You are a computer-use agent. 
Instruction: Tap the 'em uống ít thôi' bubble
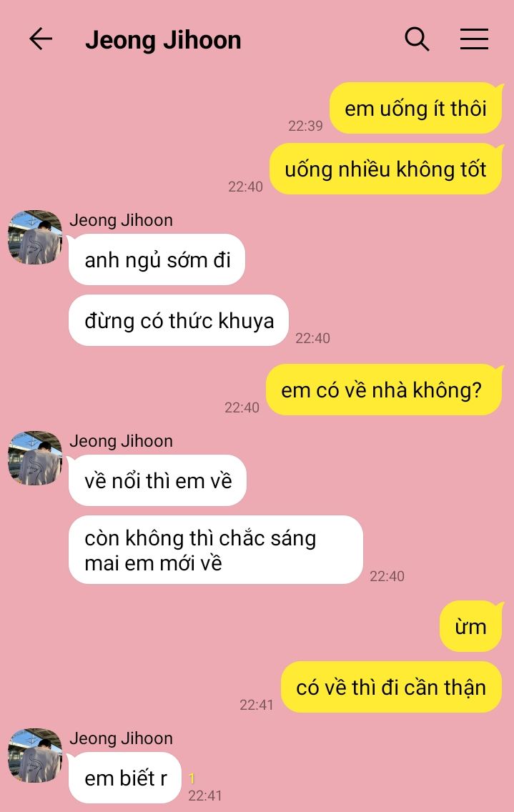click(416, 108)
